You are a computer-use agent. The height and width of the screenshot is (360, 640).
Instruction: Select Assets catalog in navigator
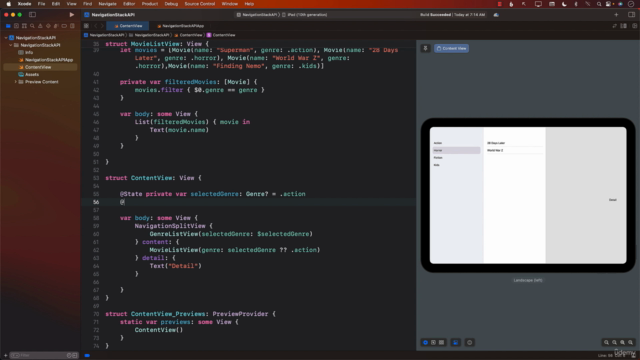tap(29, 74)
